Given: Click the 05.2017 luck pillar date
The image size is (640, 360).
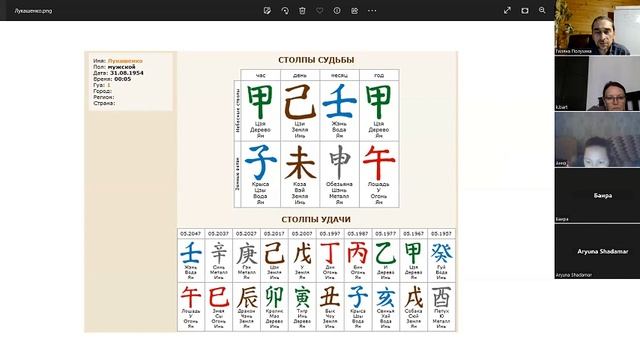Looking at the screenshot, I should point(274,234).
